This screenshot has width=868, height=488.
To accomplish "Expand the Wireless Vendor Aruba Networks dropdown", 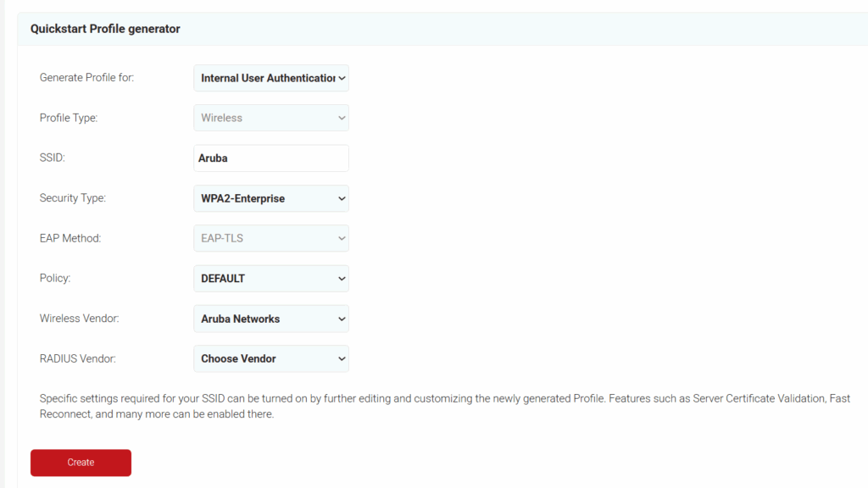I will pos(270,319).
